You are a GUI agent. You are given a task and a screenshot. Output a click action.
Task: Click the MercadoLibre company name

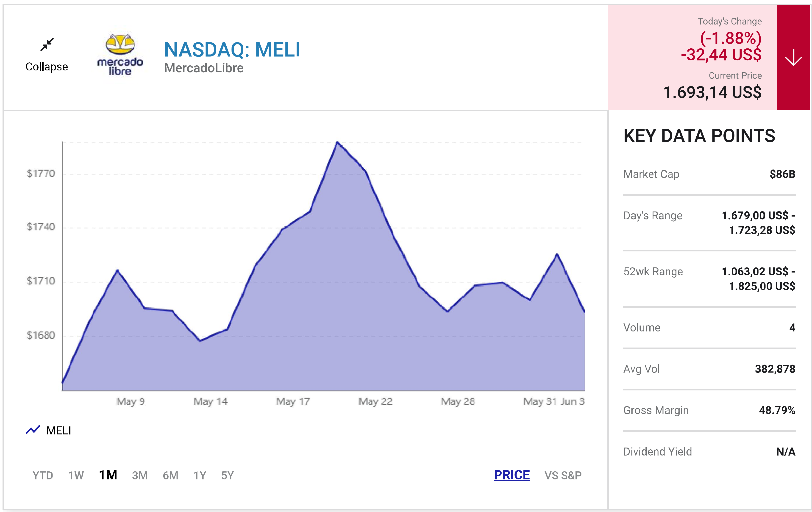[204, 68]
